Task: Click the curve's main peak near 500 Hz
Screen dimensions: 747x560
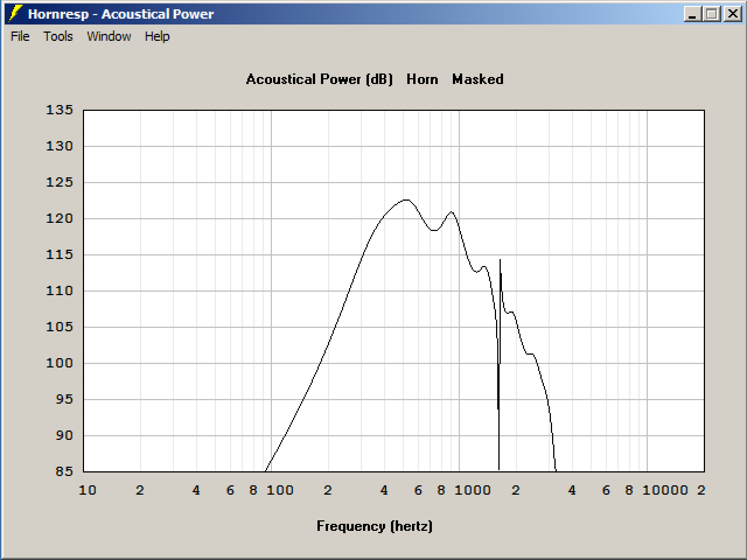Action: coord(406,200)
